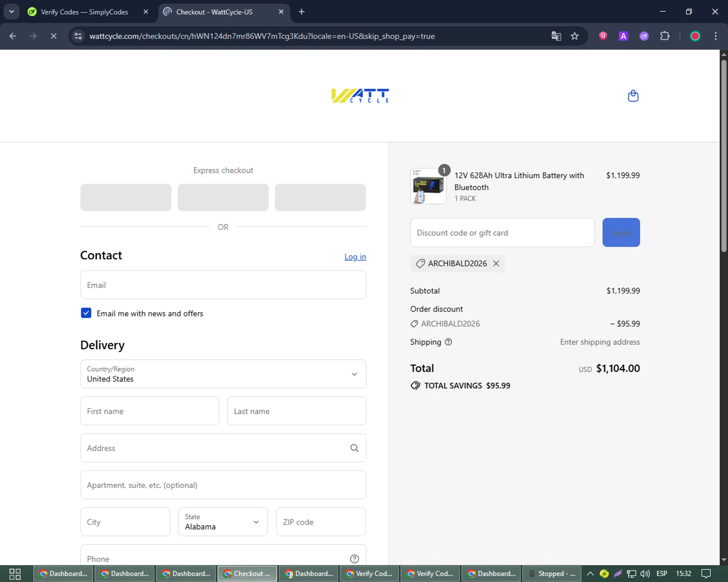This screenshot has height=582, width=728.
Task: Bookmark this page with the star icon
Action: (x=575, y=36)
